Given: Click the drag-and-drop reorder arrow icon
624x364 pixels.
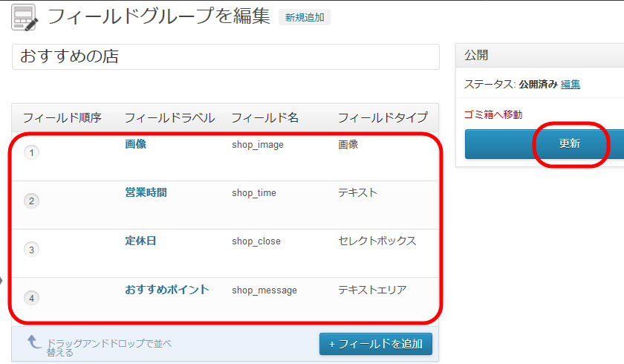Looking at the screenshot, I should (34, 342).
